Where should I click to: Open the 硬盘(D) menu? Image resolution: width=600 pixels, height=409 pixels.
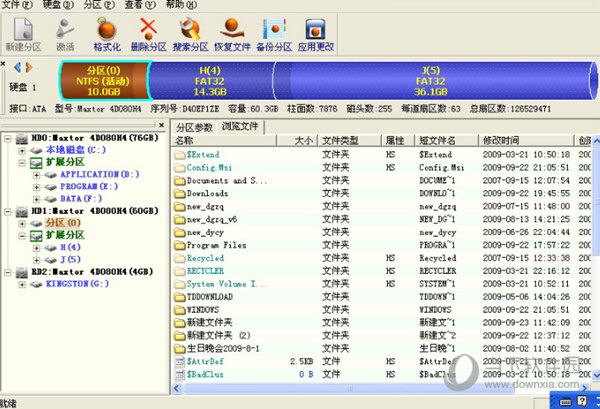coord(50,5)
